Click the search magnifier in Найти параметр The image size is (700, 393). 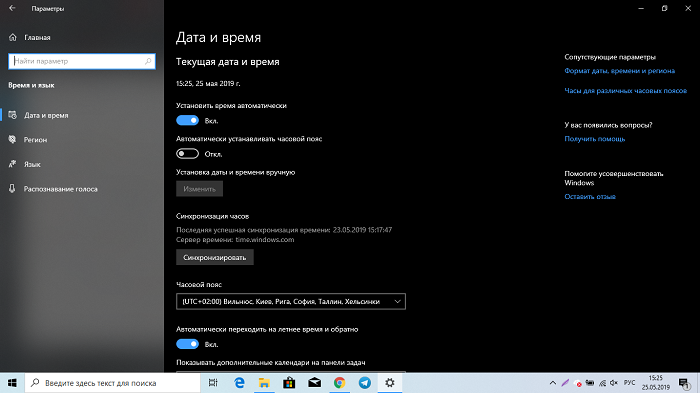pos(148,61)
